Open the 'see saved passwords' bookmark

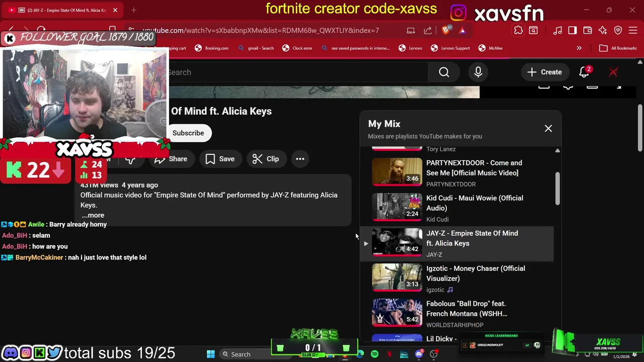point(355,48)
